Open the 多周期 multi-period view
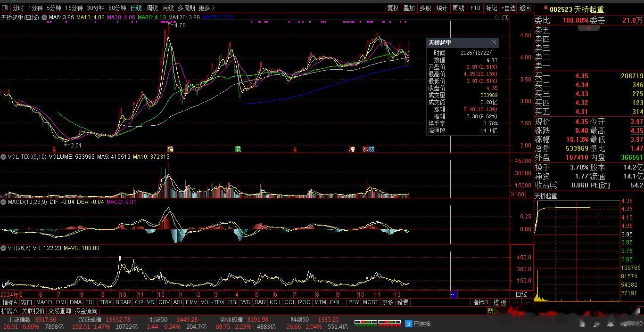The width and height of the screenshot is (644, 332). [x=186, y=8]
